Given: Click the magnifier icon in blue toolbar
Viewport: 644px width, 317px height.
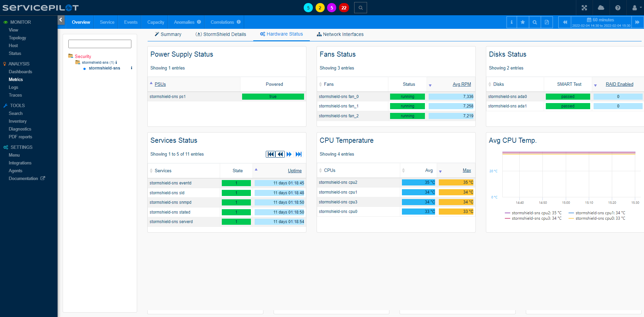Looking at the screenshot, I should tap(535, 22).
